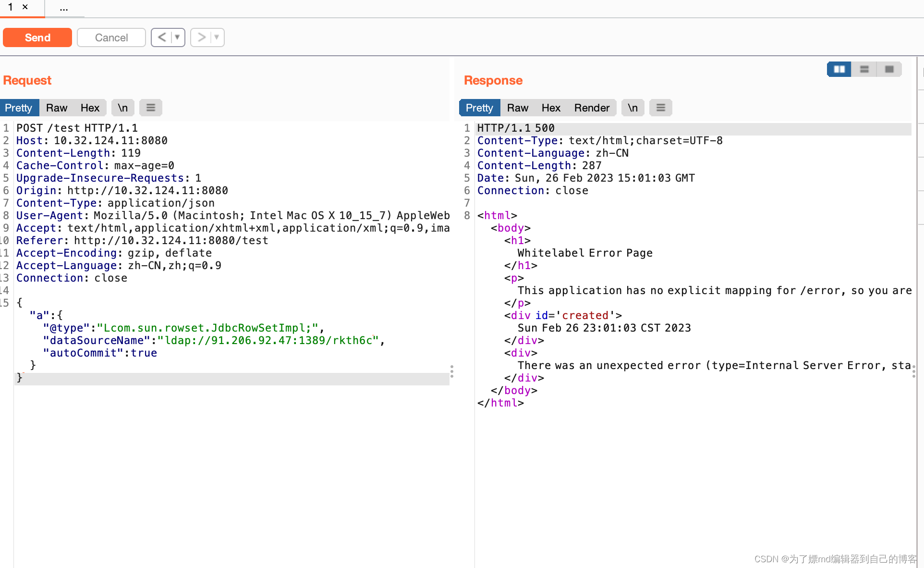Click the request pane resize handle dots
924x568 pixels.
452,371
